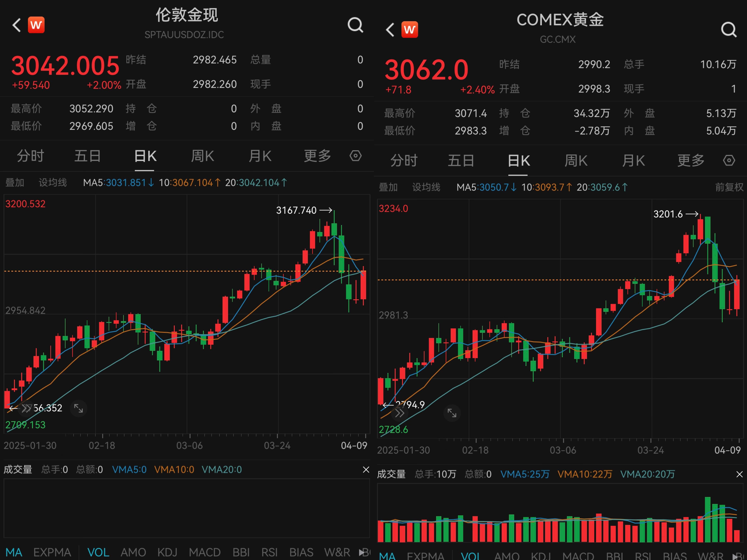Close the 成交量 panel on COMEX黄金
Screen dimensions: 747x560
point(739,474)
